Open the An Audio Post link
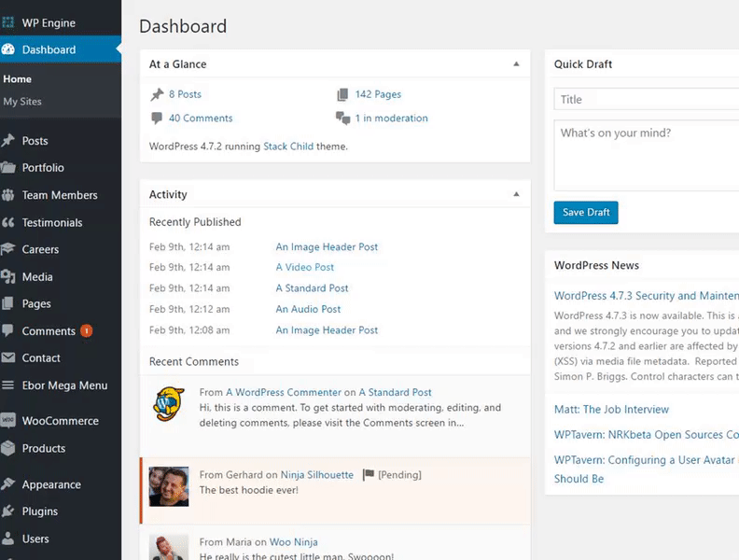 (308, 309)
